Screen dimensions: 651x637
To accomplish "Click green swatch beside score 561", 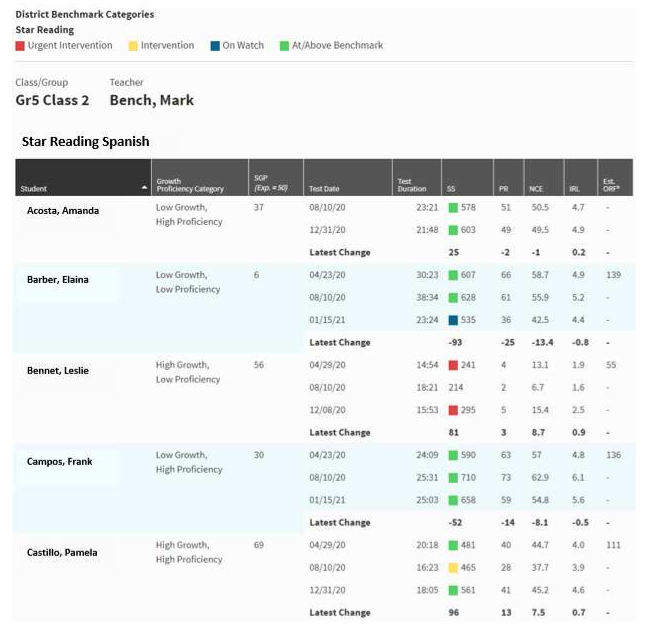I will coord(453,590).
